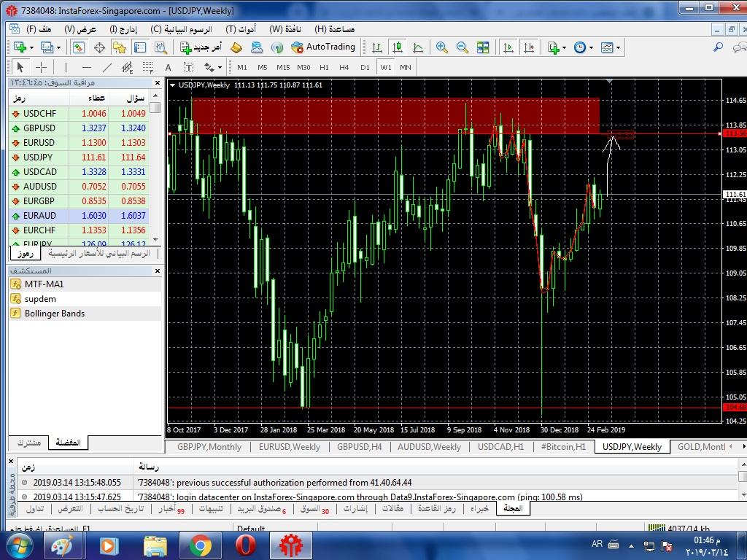Select the crosshair tool
Image resolution: width=747 pixels, height=560 pixels.
42,67
